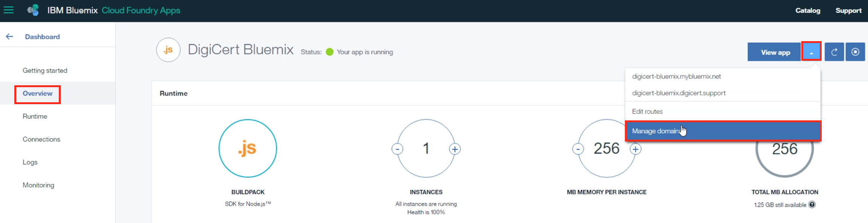Screen dimensions: 868x223
Task: Choose Edit routes in the dropdown
Action: tap(647, 111)
